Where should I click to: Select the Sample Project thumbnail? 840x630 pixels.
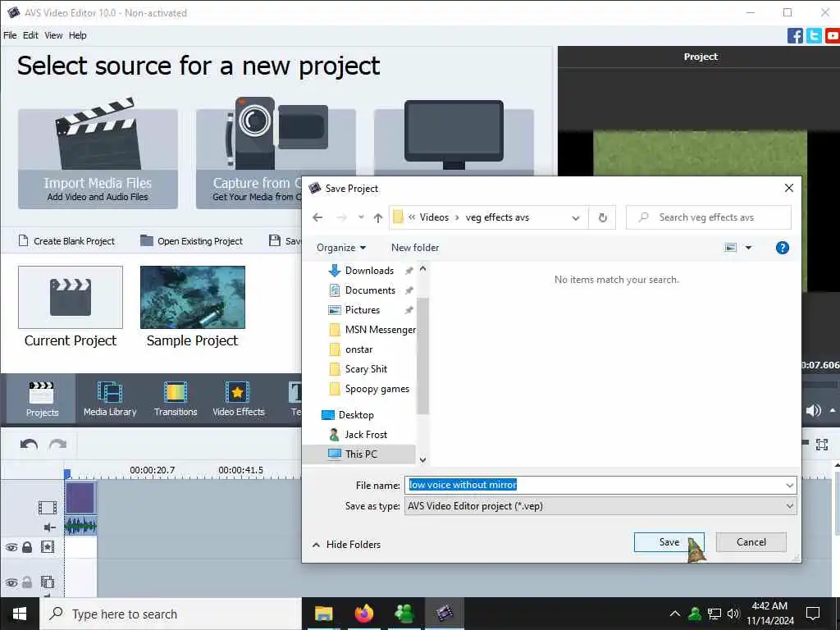(192, 297)
